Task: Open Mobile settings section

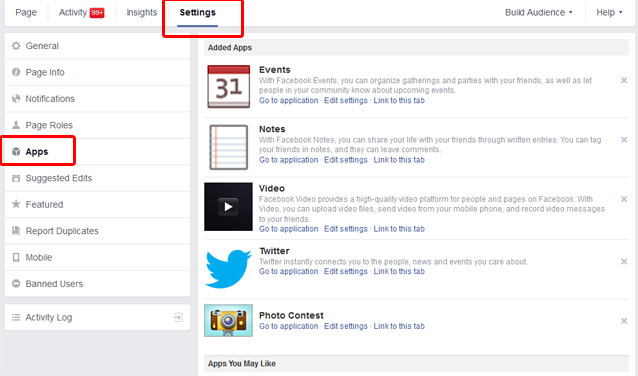Action: point(97,257)
